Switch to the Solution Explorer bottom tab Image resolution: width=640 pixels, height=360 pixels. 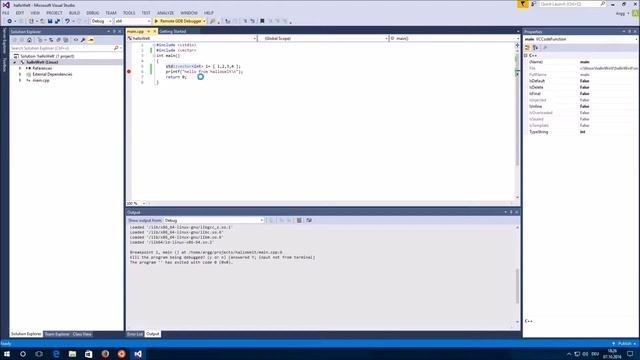26,334
